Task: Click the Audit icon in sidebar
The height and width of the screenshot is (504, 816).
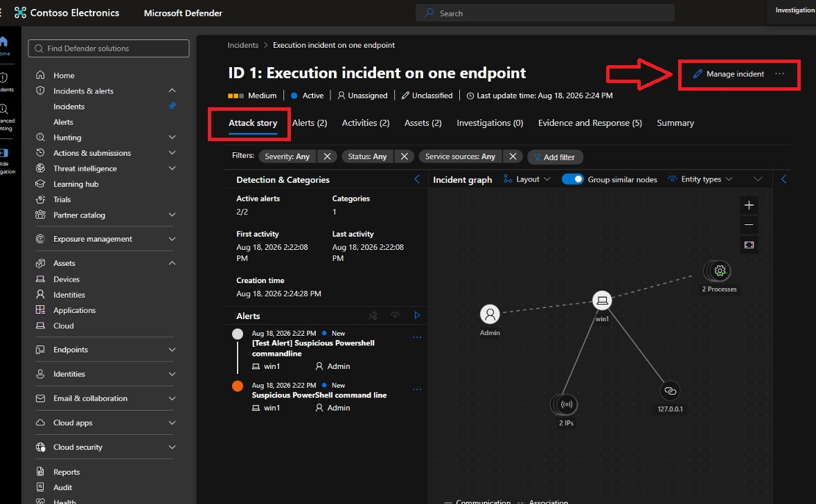Action: click(40, 487)
